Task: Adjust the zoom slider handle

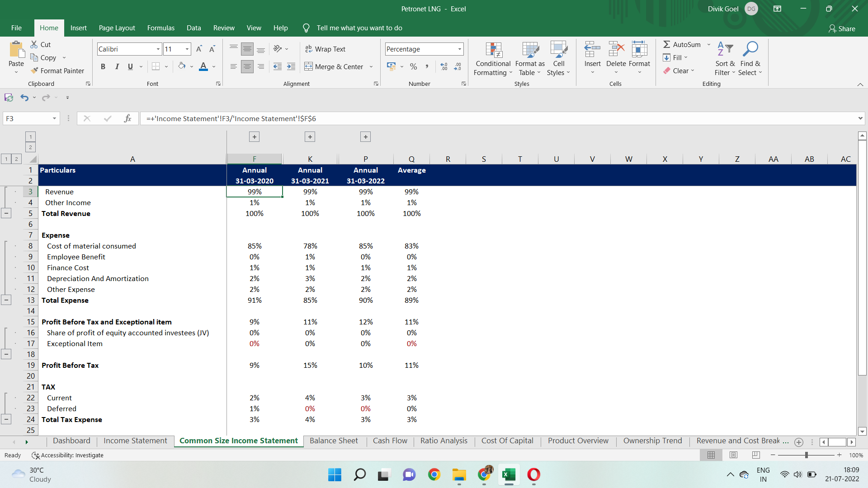Action: (x=807, y=455)
